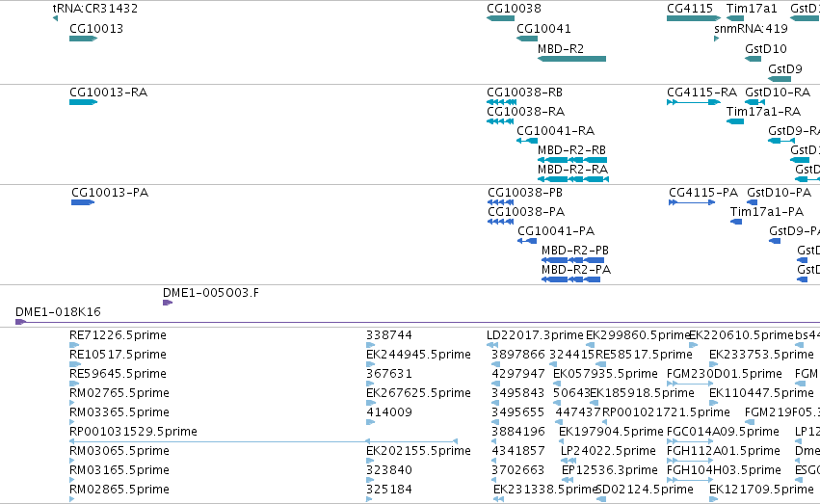Click the Tim17a1-PA protein glyph
This screenshot has height=504, width=820.
pyautogui.click(x=736, y=222)
